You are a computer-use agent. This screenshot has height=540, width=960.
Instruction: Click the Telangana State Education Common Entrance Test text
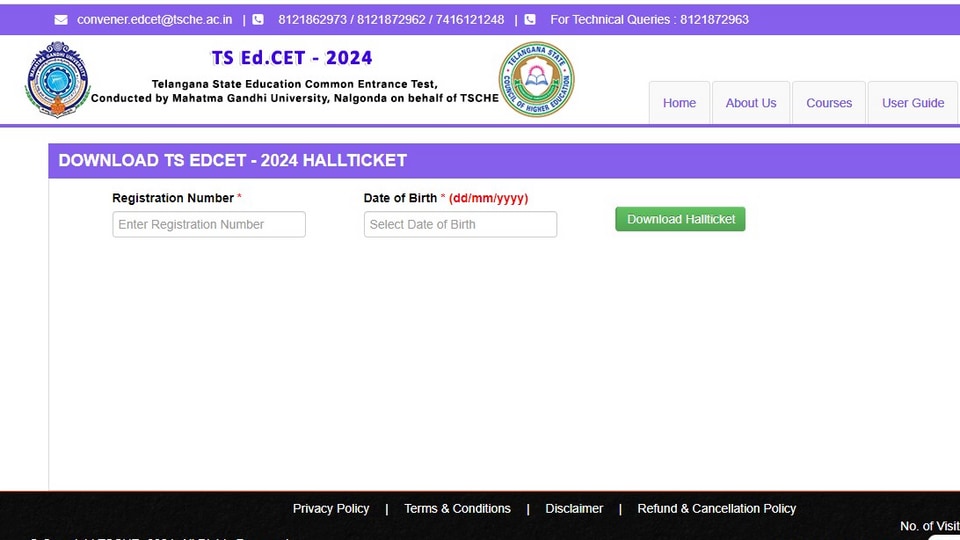(x=294, y=84)
